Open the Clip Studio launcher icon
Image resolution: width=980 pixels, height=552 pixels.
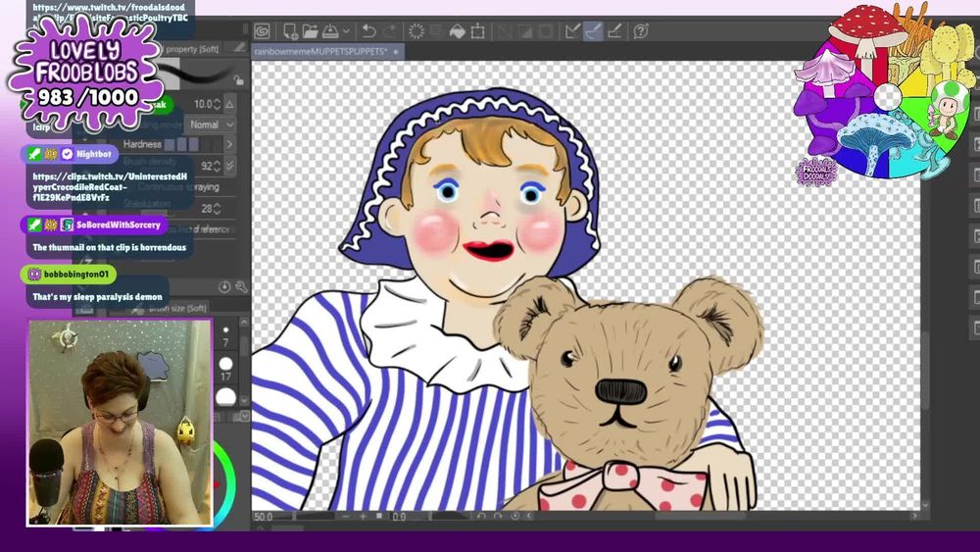pyautogui.click(x=262, y=31)
